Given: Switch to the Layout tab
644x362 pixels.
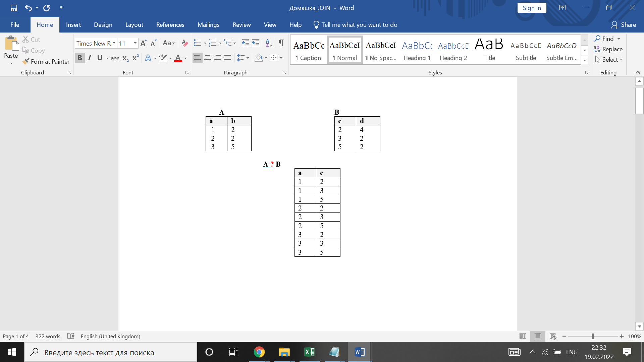Looking at the screenshot, I should click(x=134, y=25).
